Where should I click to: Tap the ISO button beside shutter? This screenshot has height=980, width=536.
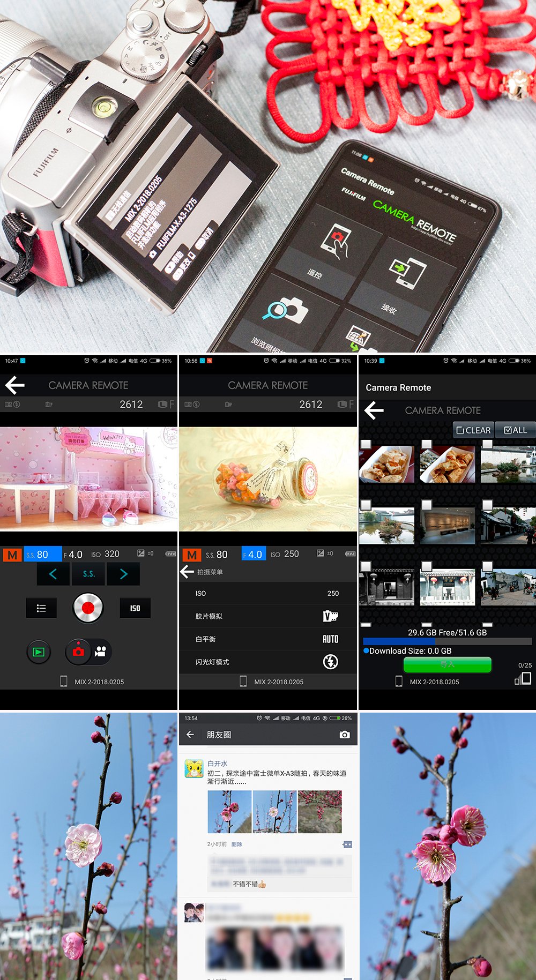135,608
